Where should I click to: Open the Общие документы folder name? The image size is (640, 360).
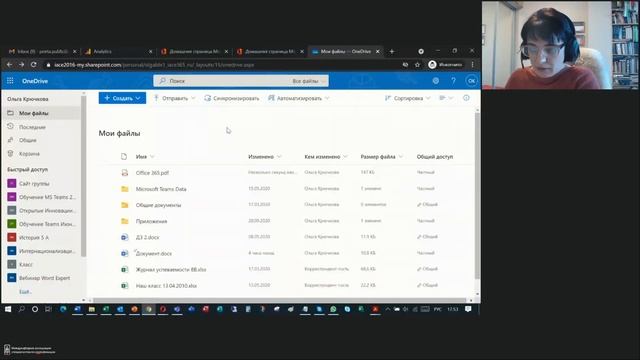click(x=158, y=205)
